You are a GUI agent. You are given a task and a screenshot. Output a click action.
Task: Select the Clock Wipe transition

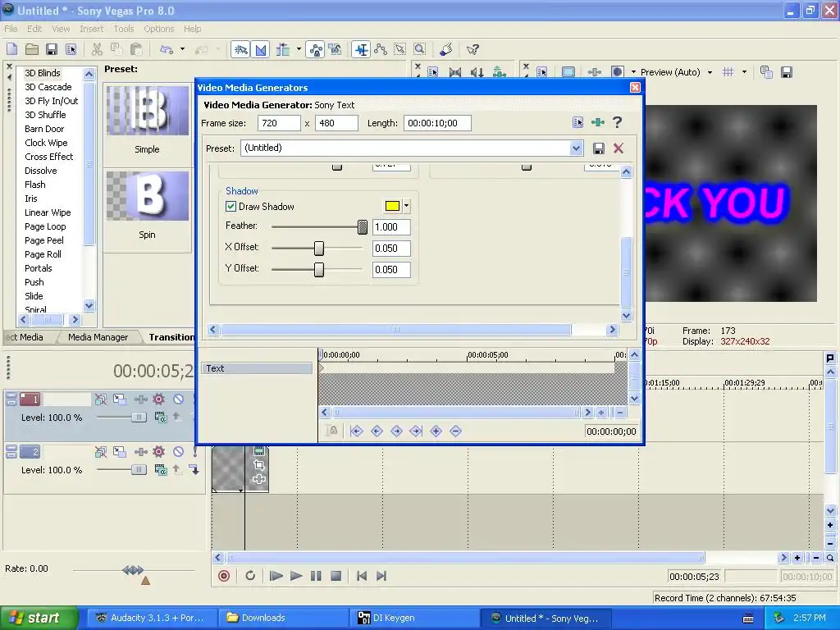[46, 143]
